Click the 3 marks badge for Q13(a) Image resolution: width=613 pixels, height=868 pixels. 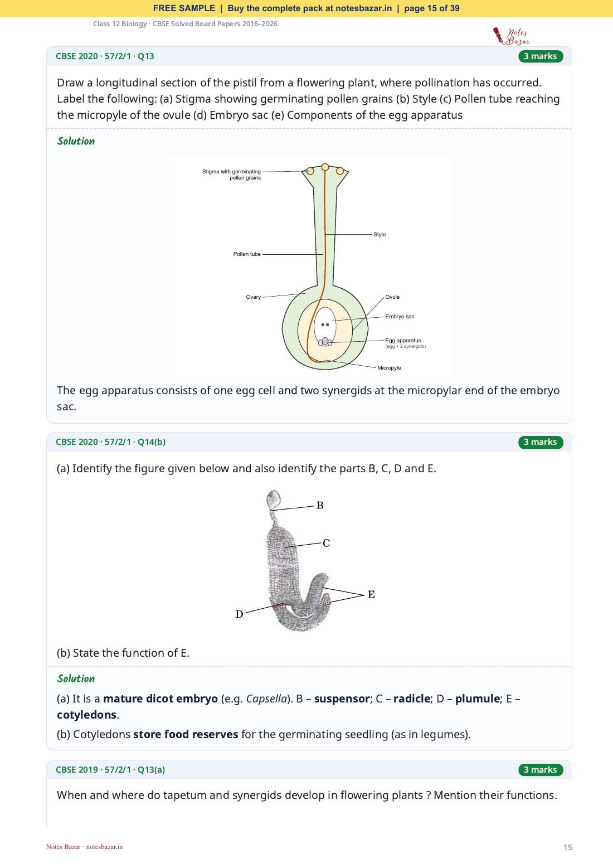[541, 770]
